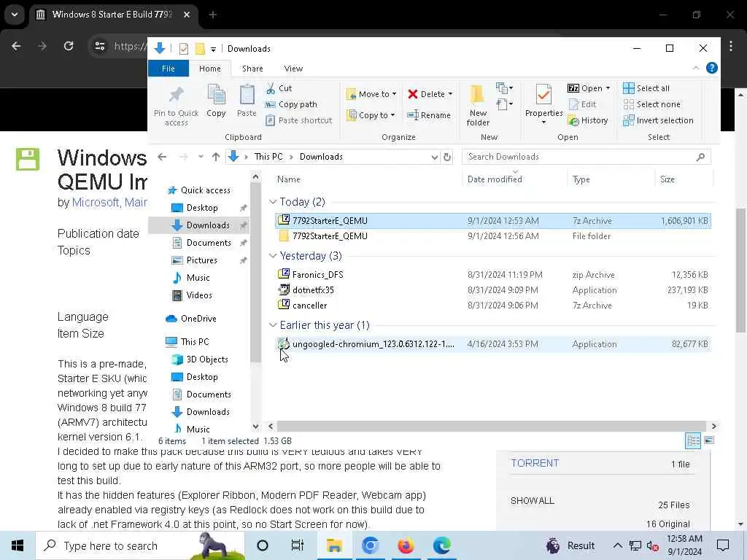Open Task View on the taskbar
The image size is (747, 560).
tap(298, 545)
